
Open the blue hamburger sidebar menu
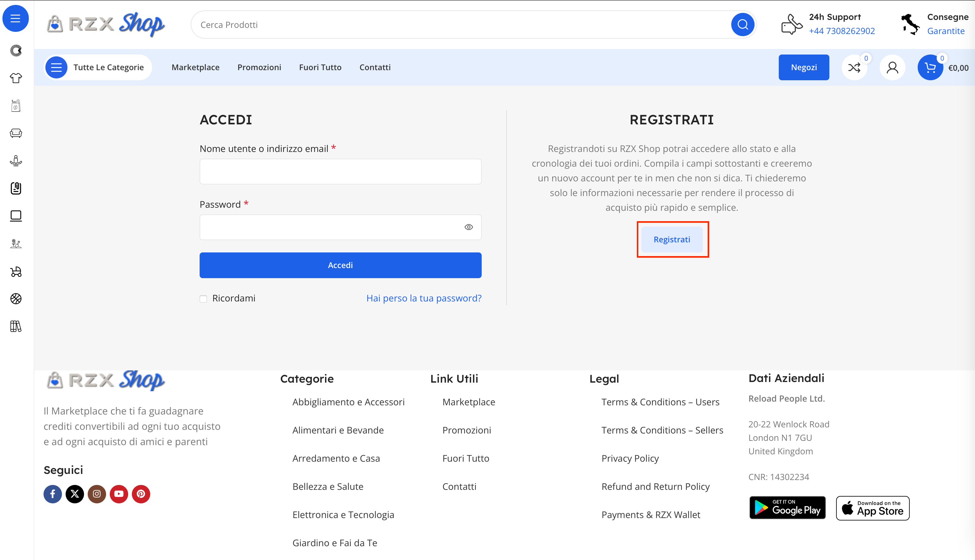(x=15, y=18)
